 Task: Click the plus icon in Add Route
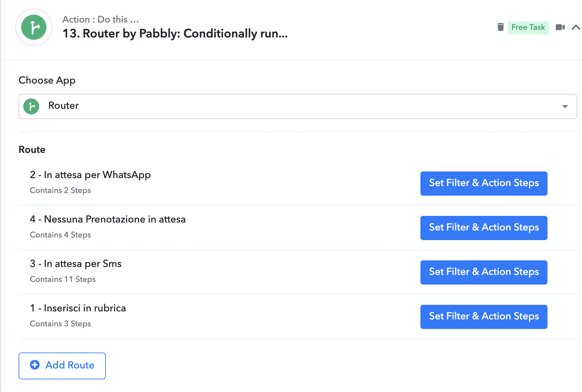point(35,365)
